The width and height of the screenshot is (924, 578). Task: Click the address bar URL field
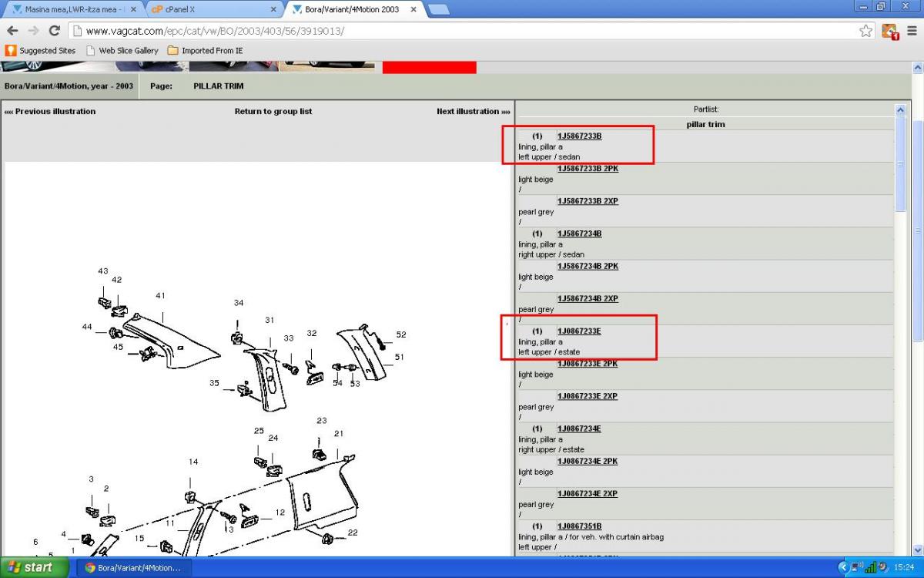pyautogui.click(x=462, y=31)
